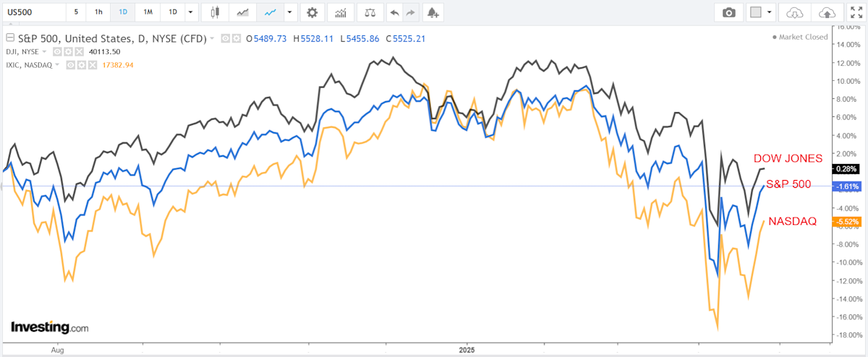This screenshot has width=868, height=357.
Task: Select the highlighted 1D interval
Action: [x=124, y=12]
